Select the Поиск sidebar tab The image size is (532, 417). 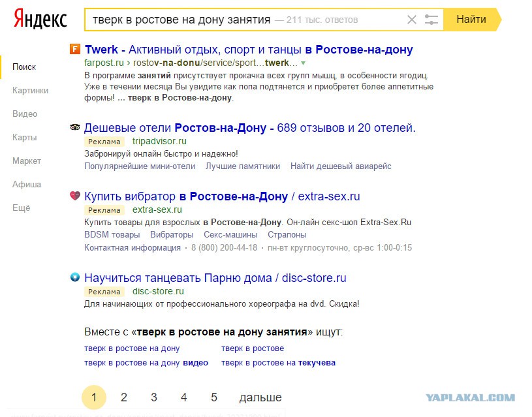(x=24, y=67)
